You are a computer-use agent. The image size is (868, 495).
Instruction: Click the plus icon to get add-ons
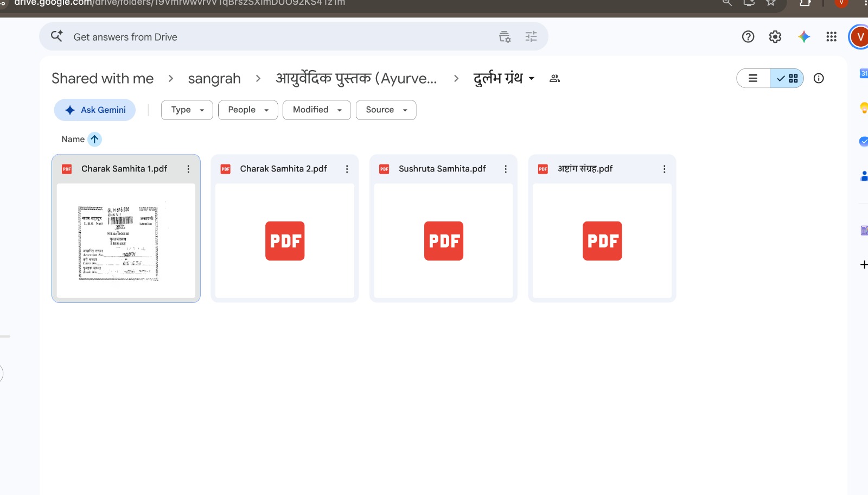(x=864, y=264)
